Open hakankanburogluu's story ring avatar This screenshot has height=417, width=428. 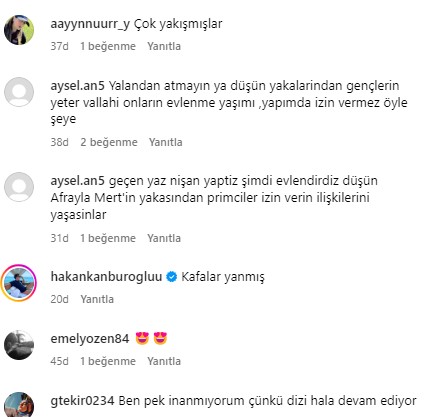[19, 283]
